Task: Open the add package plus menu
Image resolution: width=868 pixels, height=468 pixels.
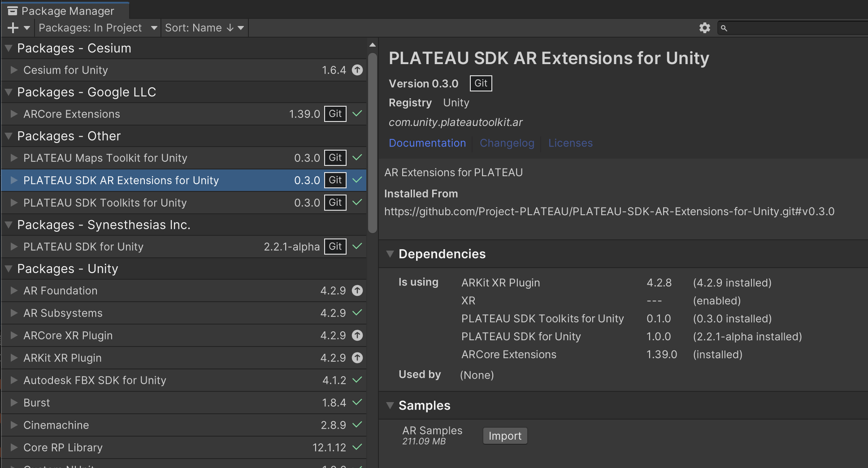Action: point(19,28)
